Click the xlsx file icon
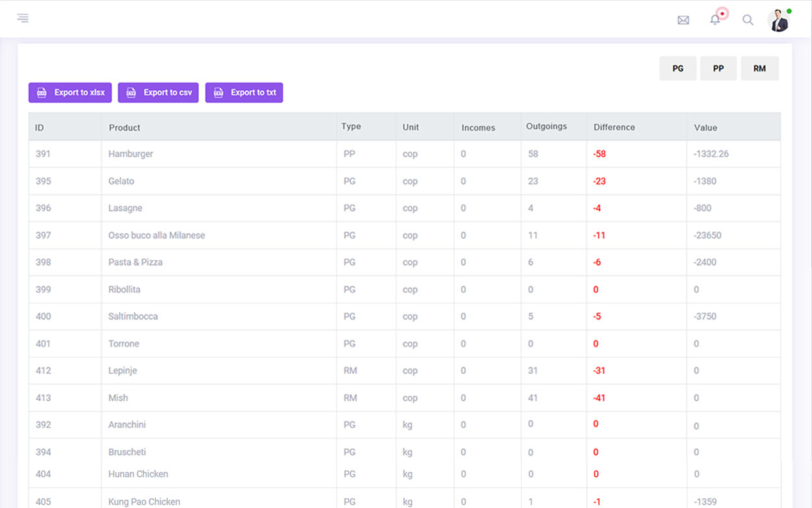Image resolution: width=812 pixels, height=508 pixels. pyautogui.click(x=42, y=93)
